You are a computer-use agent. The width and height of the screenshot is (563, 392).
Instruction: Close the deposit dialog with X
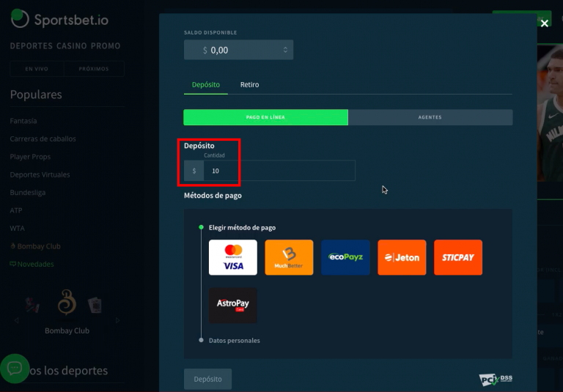[545, 23]
